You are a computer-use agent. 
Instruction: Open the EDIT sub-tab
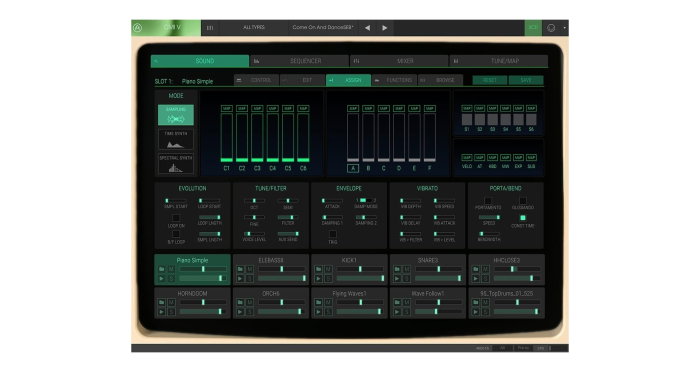point(303,80)
